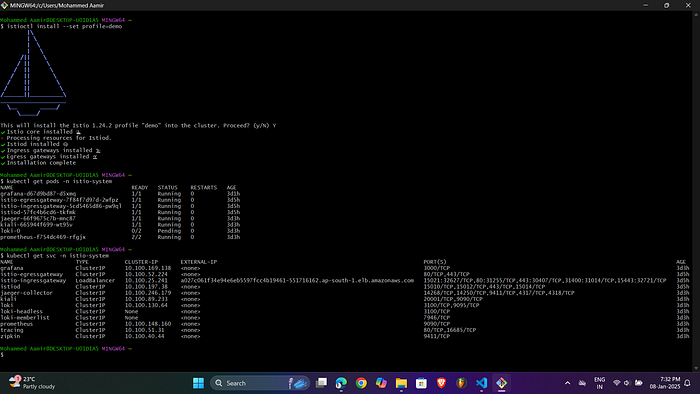The height and width of the screenshot is (394, 700).
Task: Click the prometheus cluster IP 10.100.148.160
Action: pyautogui.click(x=148, y=324)
